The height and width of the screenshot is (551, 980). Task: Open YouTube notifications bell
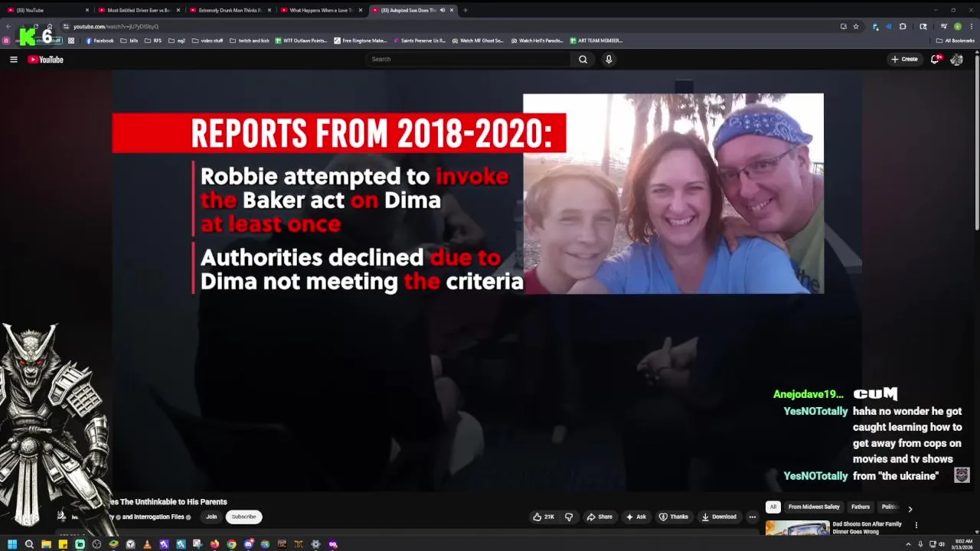(x=935, y=59)
